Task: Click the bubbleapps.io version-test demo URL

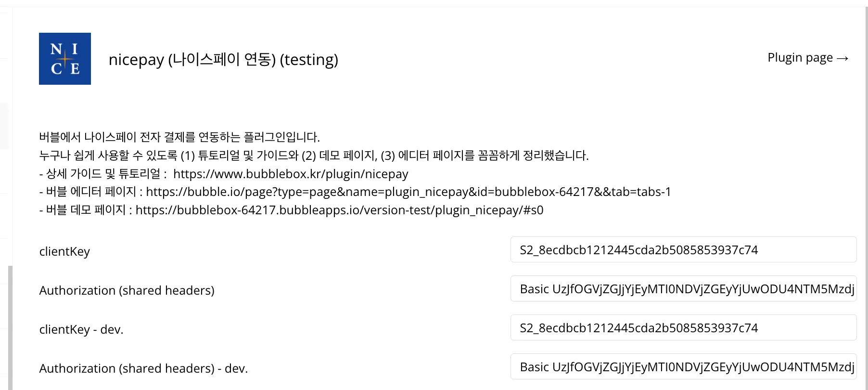Action: (x=339, y=210)
